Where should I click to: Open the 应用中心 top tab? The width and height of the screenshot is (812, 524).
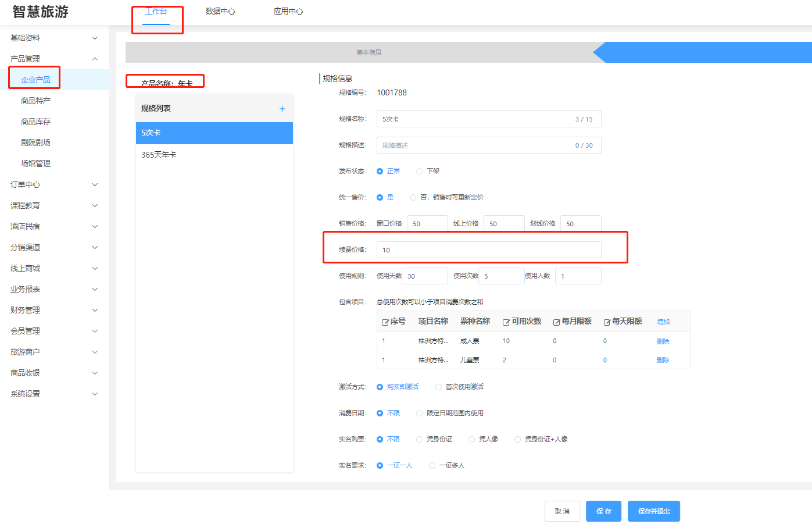pos(288,11)
